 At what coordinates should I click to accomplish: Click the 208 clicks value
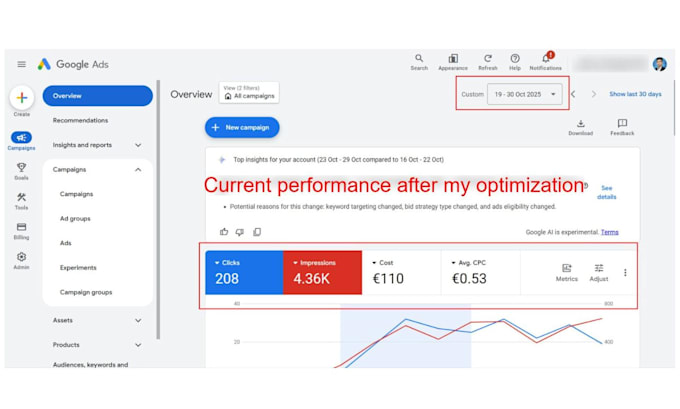(227, 278)
